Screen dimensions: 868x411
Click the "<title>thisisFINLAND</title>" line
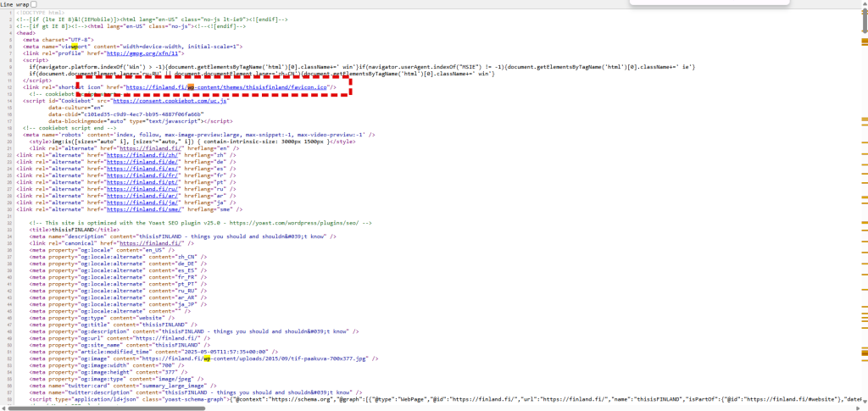click(x=75, y=230)
